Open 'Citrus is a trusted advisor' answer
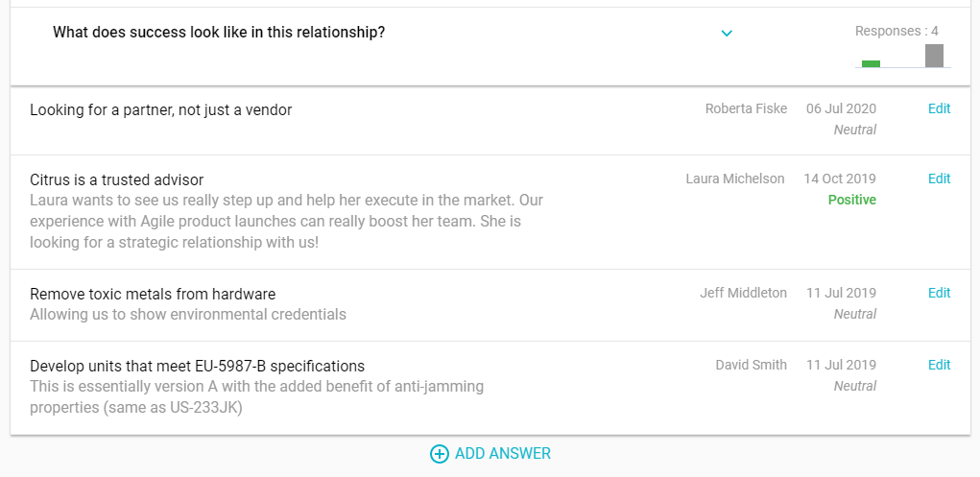 pos(116,179)
